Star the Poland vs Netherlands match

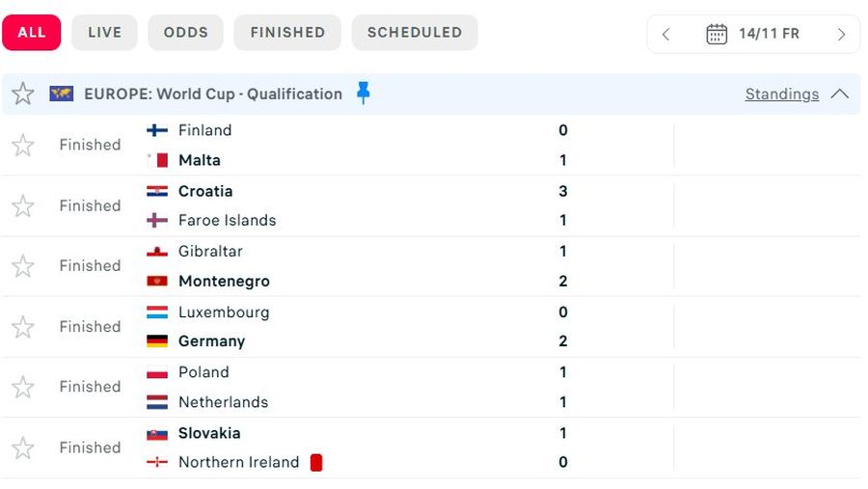pyautogui.click(x=23, y=387)
